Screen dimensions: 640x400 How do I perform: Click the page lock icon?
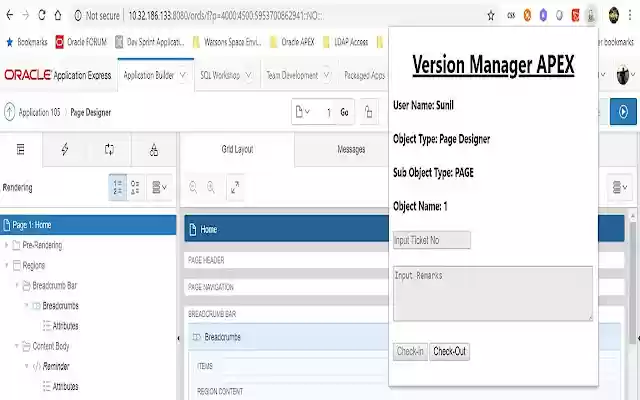(x=368, y=112)
